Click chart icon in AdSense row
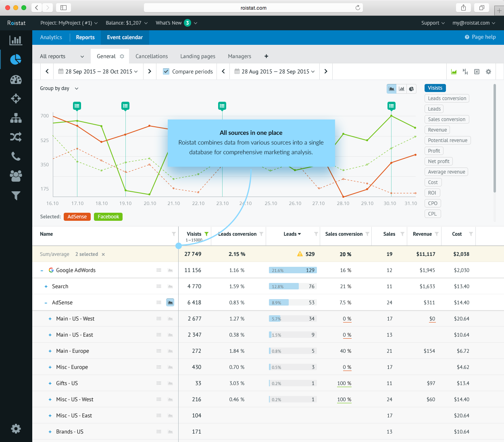The height and width of the screenshot is (442, 504). click(170, 302)
